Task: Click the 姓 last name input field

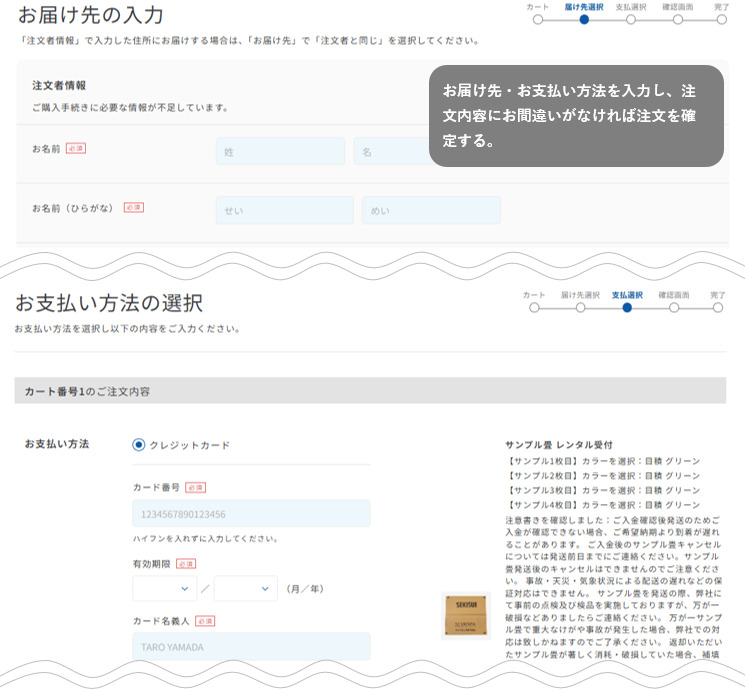Action: (x=280, y=152)
